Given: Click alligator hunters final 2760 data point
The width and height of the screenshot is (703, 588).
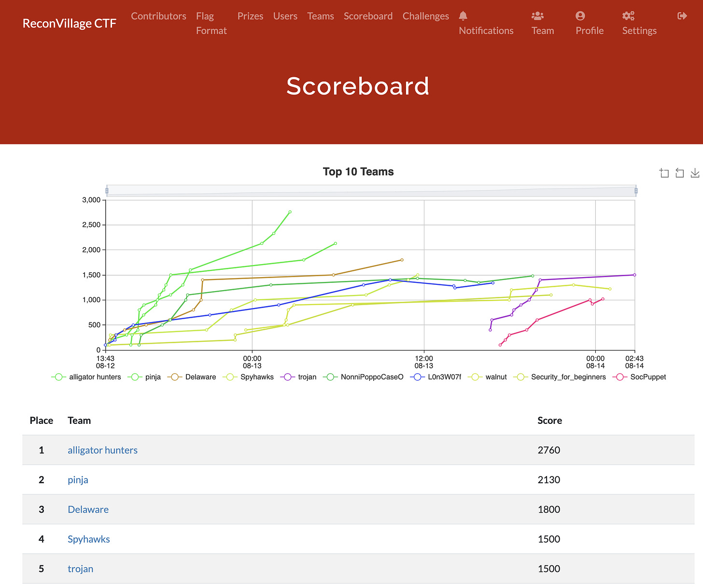Looking at the screenshot, I should tap(290, 212).
